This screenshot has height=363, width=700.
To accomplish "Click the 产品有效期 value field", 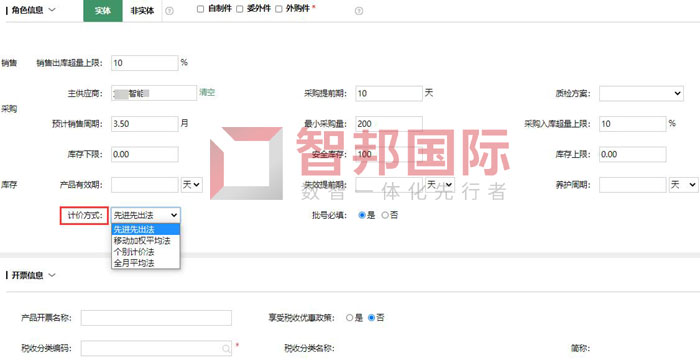I will click(x=145, y=185).
